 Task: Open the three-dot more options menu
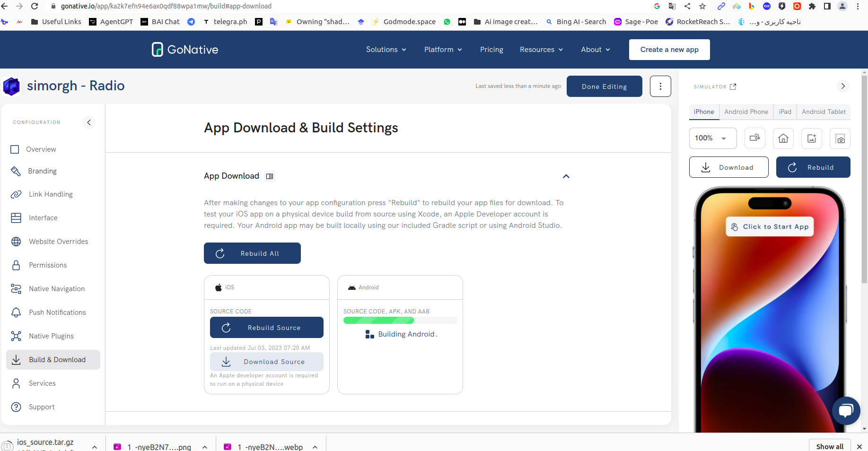click(660, 87)
